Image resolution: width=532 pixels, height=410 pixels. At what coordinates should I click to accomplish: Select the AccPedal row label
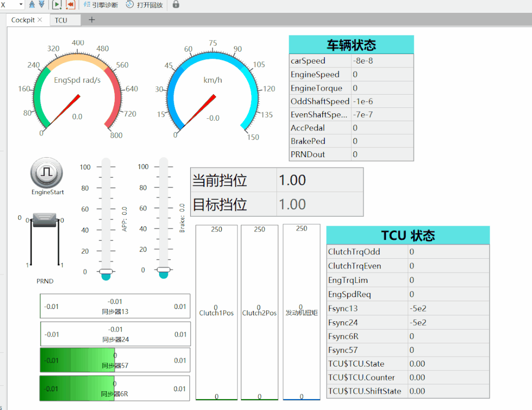tap(308, 128)
